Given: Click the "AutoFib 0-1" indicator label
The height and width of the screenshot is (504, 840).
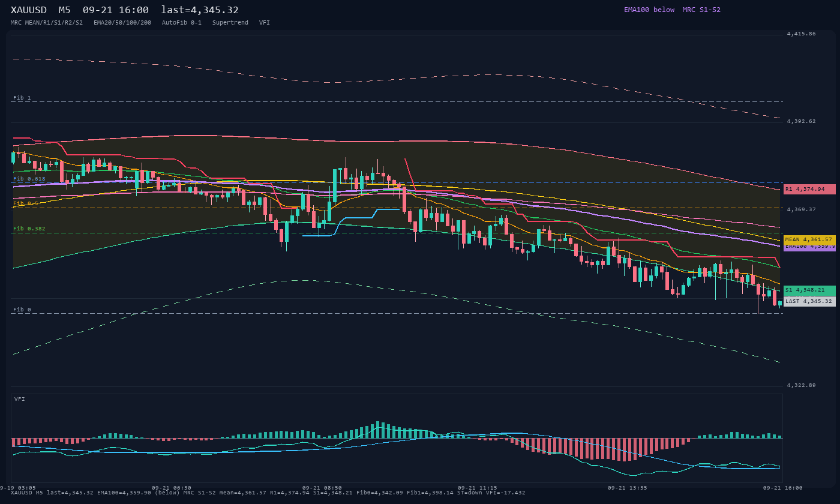Looking at the screenshot, I should 182,23.
